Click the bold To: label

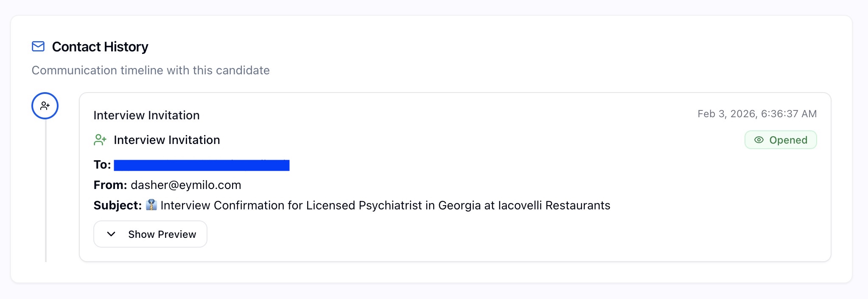click(x=102, y=165)
